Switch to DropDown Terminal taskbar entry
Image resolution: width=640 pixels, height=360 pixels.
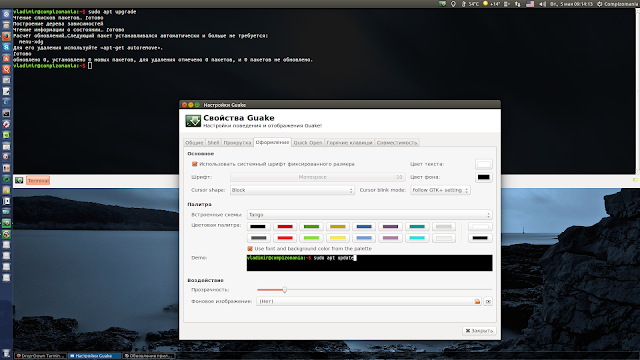(x=40, y=356)
